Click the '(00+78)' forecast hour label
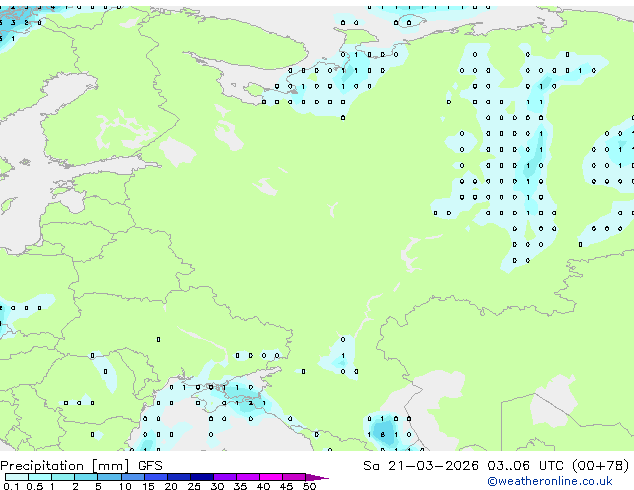 pyautogui.click(x=601, y=466)
